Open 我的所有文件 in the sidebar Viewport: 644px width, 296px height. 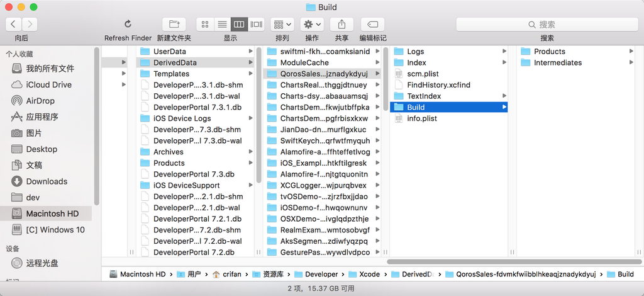[x=49, y=68]
